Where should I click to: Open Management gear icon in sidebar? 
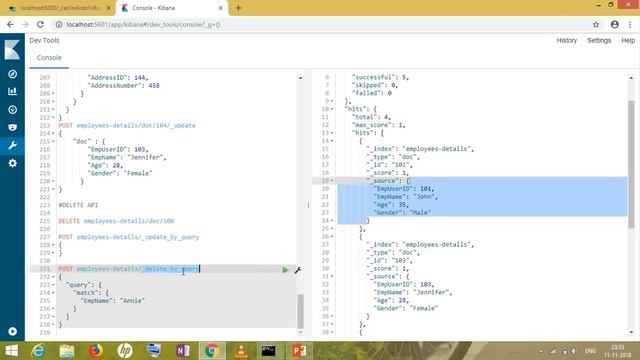pyautogui.click(x=12, y=163)
